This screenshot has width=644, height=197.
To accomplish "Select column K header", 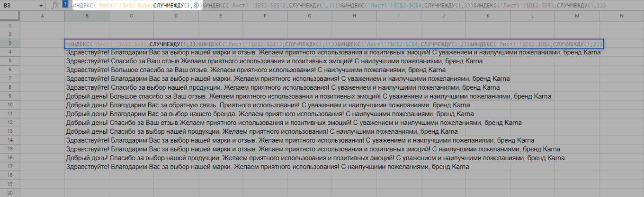I will (488, 17).
